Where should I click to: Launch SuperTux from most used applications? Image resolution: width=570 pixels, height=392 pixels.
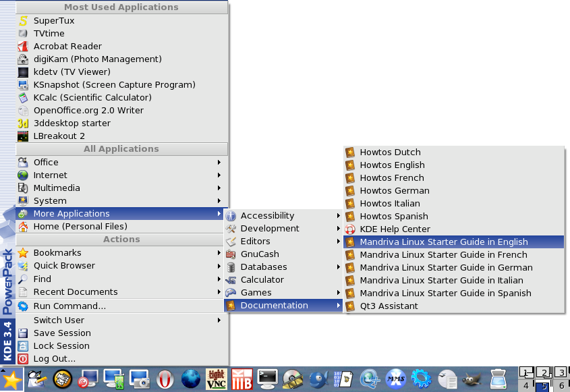[122, 21]
